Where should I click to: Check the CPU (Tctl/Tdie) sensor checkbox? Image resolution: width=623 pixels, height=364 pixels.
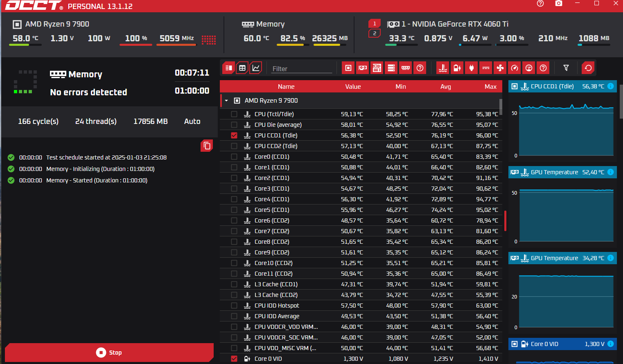(234, 114)
